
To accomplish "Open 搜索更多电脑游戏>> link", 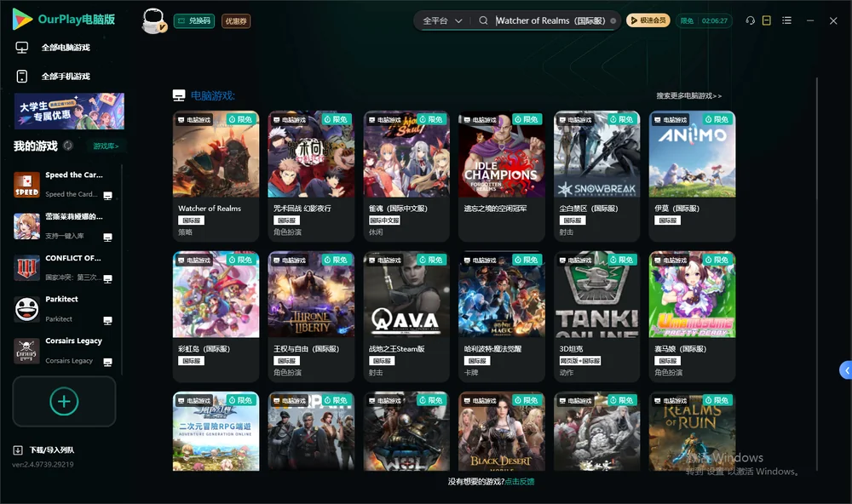I will click(688, 95).
